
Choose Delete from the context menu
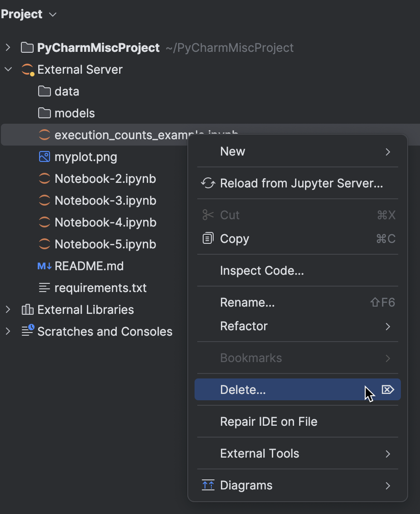pos(243,389)
